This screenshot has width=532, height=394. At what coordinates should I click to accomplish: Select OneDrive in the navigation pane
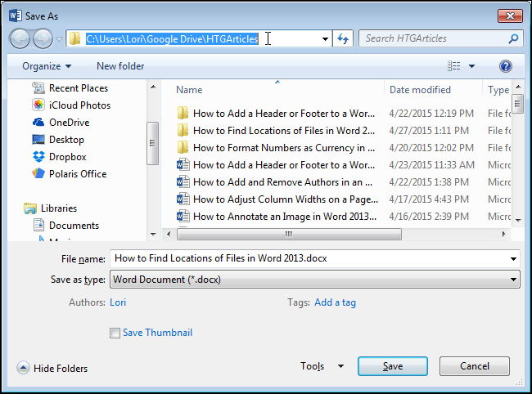(70, 123)
